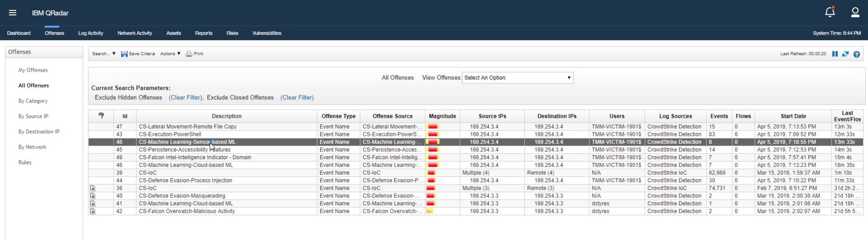
Task: Select the CS-Persistence-Accessibility Features description
Action: (x=184, y=150)
